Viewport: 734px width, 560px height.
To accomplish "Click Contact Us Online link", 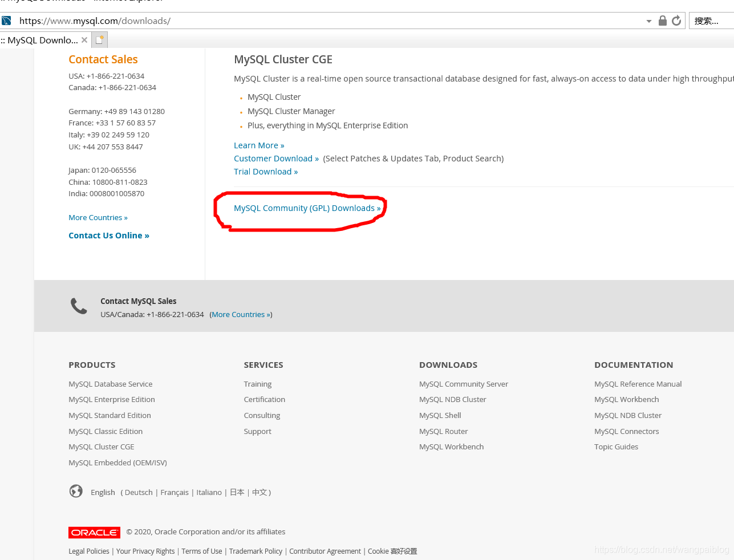I will pos(109,236).
